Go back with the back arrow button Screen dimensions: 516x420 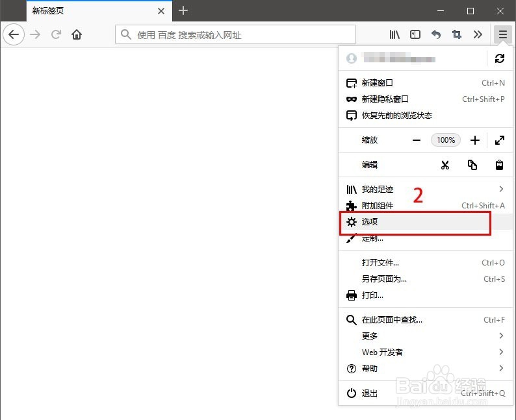(x=14, y=34)
